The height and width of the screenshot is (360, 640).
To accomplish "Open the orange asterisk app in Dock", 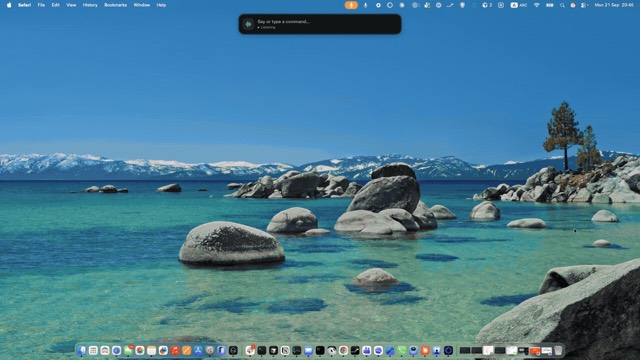I will 425,350.
